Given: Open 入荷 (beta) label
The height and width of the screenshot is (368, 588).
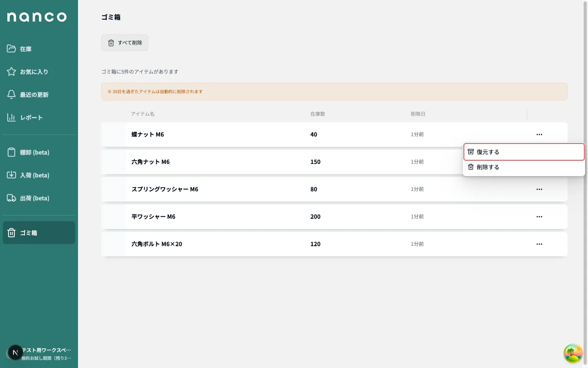Looking at the screenshot, I should point(35,175).
